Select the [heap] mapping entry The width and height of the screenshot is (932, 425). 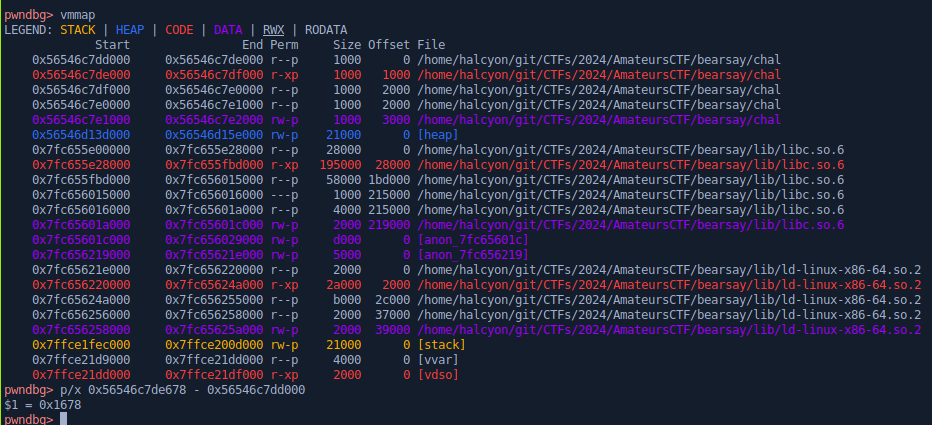tap(441, 135)
